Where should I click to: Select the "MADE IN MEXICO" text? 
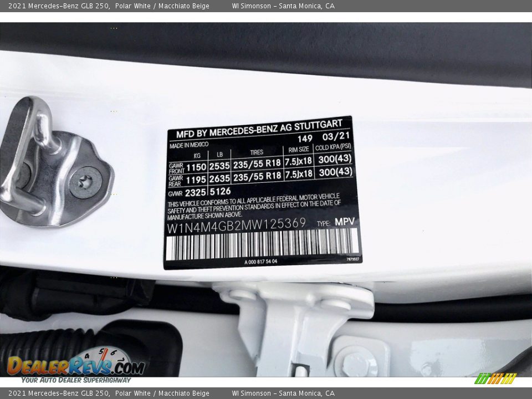(189, 145)
